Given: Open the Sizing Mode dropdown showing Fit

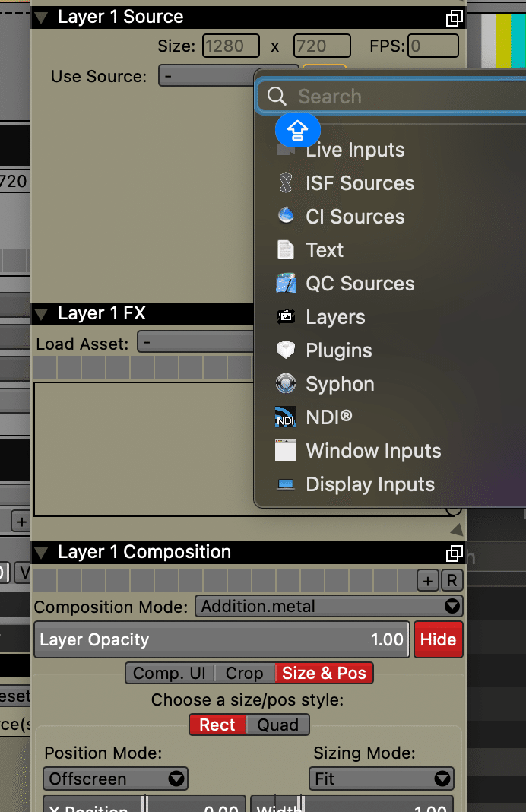Looking at the screenshot, I should click(x=381, y=779).
